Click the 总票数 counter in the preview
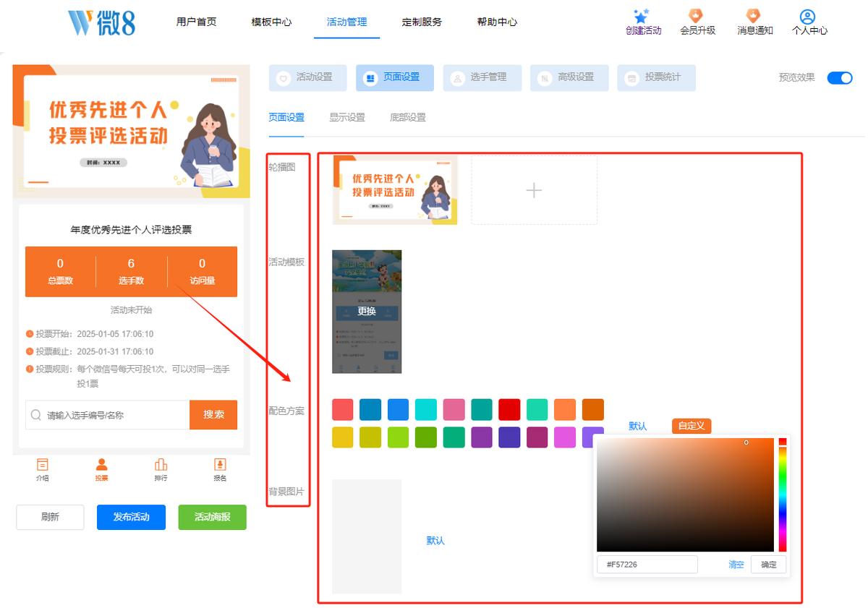Image resolution: width=868 pixels, height=608 pixels. tap(60, 271)
